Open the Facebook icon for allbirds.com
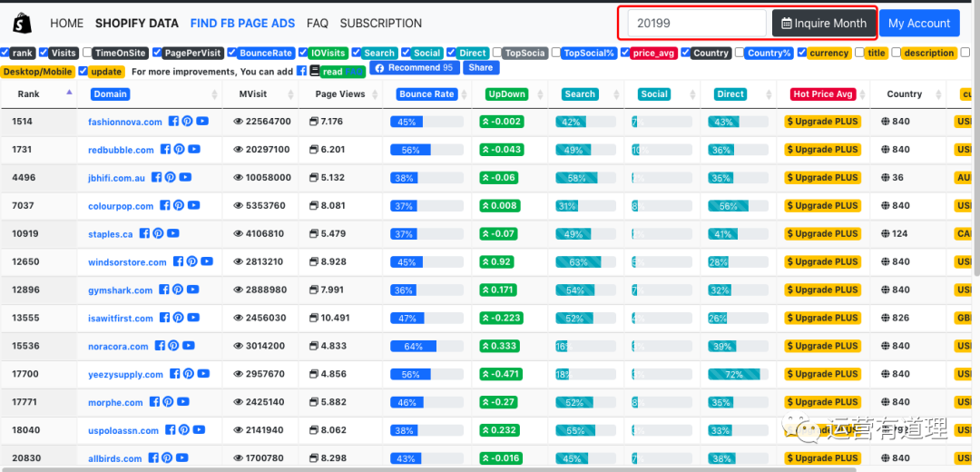This screenshot has width=980, height=472. 152,459
